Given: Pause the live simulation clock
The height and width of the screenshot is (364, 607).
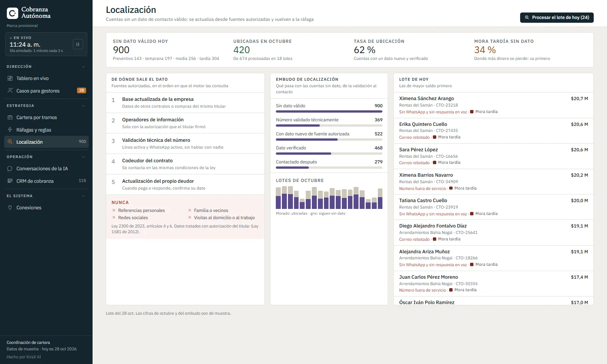Looking at the screenshot, I should coord(78,44).
